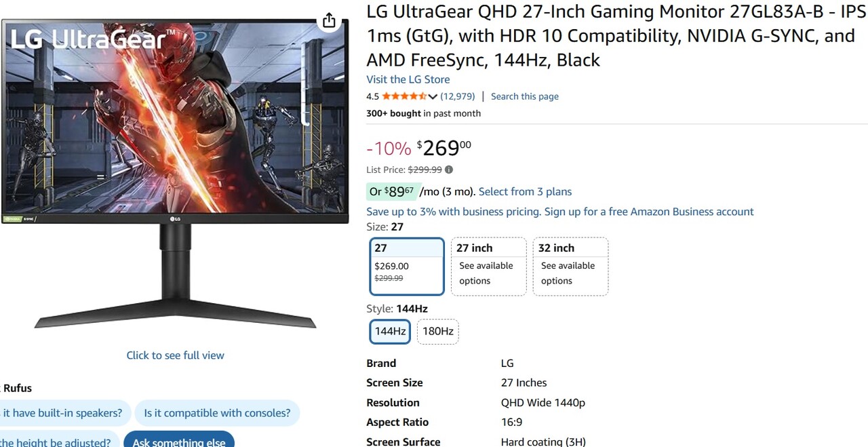The height and width of the screenshot is (447, 868).
Task: Click the List Price info icon
Action: coord(449,170)
